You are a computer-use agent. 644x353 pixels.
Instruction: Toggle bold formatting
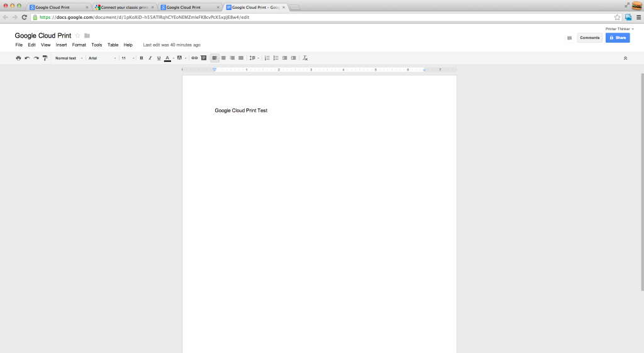click(141, 58)
